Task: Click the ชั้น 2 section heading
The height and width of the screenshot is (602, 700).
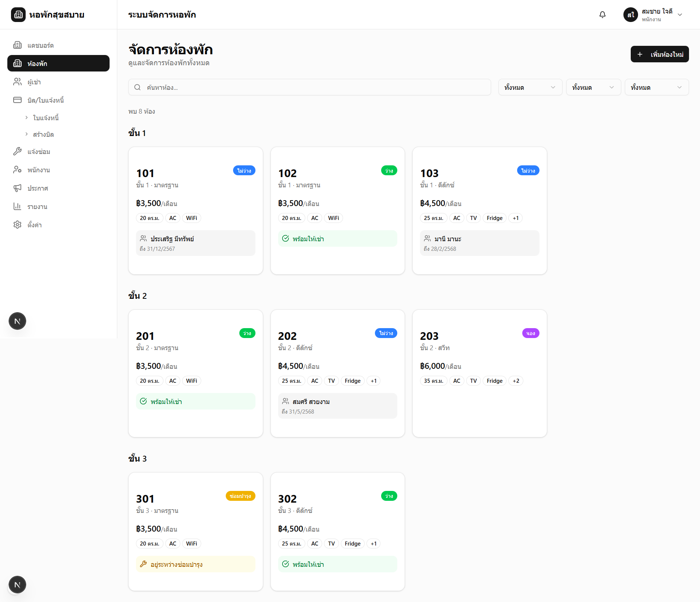Action: click(137, 296)
